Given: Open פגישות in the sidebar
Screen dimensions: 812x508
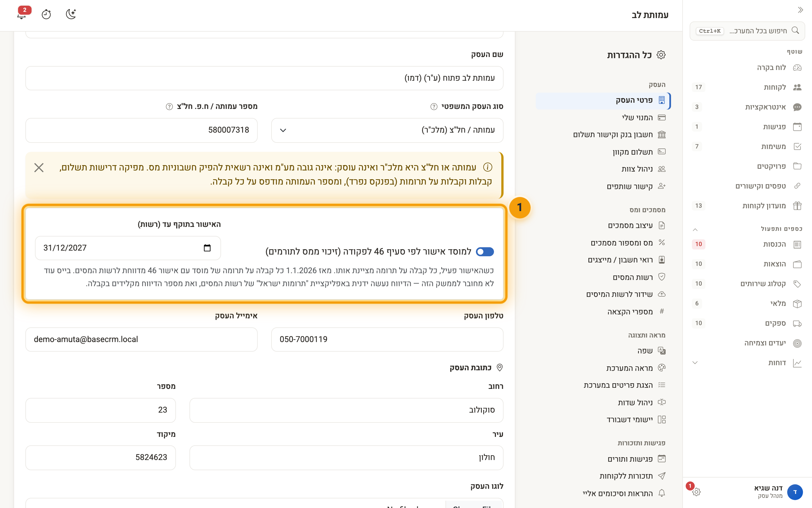Looking at the screenshot, I should (747, 127).
